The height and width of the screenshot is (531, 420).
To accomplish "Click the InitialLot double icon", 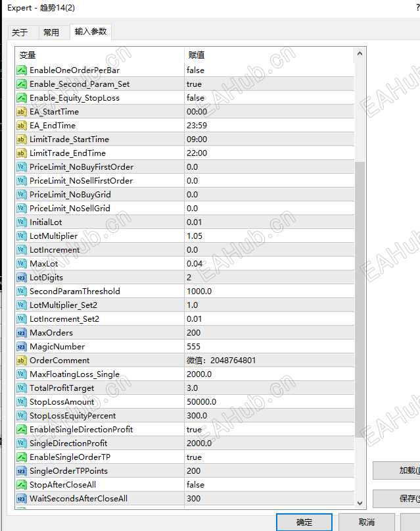I will (21, 222).
